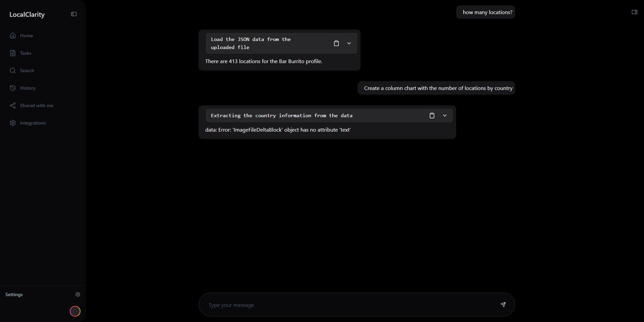Click the Home house icon

(13, 36)
